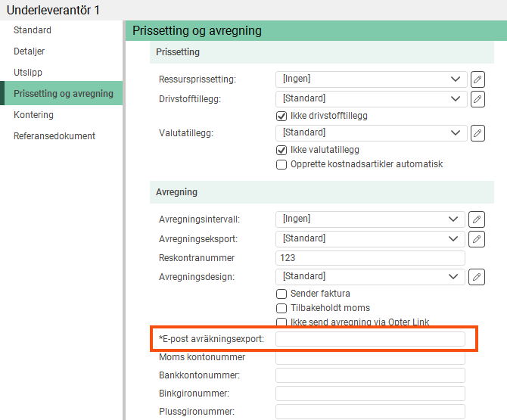Toggle Ikke valutatillegg checkbox
Screen dimensions: 507x420
click(x=281, y=150)
